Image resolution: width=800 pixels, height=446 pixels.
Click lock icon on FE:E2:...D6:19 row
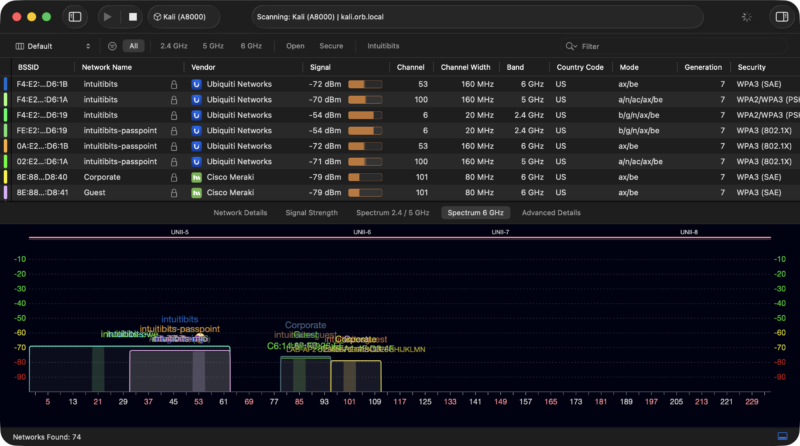tap(174, 131)
